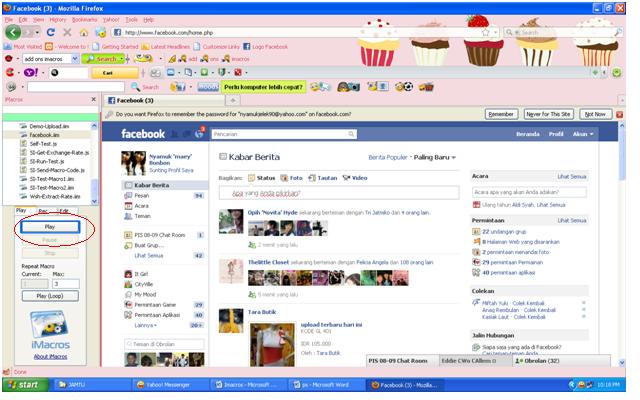Open It Girl app in left sidebar

(141, 274)
